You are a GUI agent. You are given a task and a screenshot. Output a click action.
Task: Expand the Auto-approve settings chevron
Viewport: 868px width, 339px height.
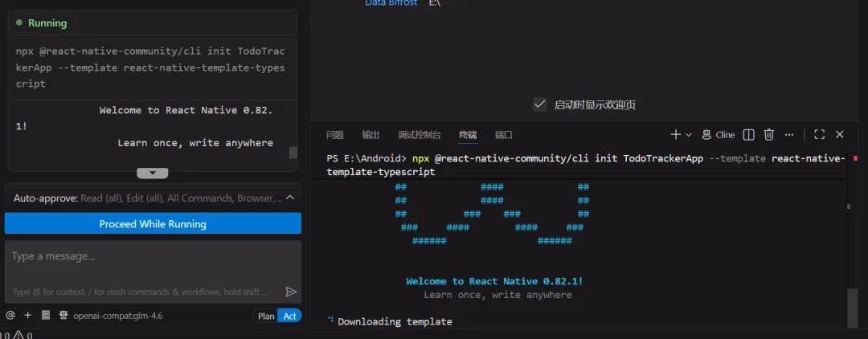290,198
